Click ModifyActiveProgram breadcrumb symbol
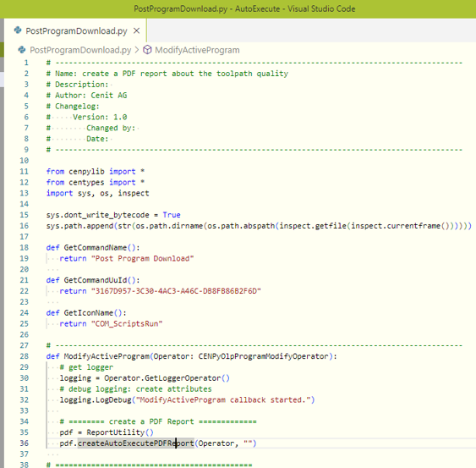Screen dimensions: 476x468 (197, 50)
